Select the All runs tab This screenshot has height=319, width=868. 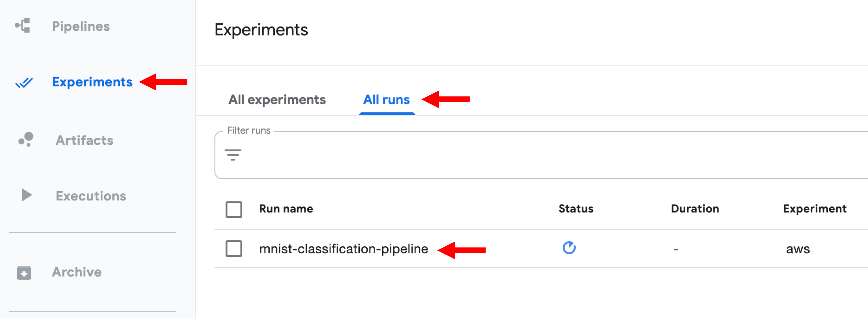[x=386, y=100]
